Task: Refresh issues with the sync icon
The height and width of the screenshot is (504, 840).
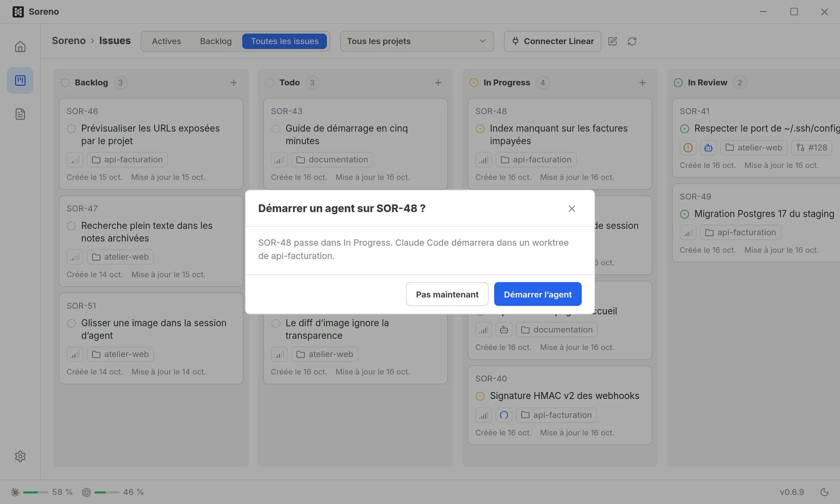Action: point(632,41)
